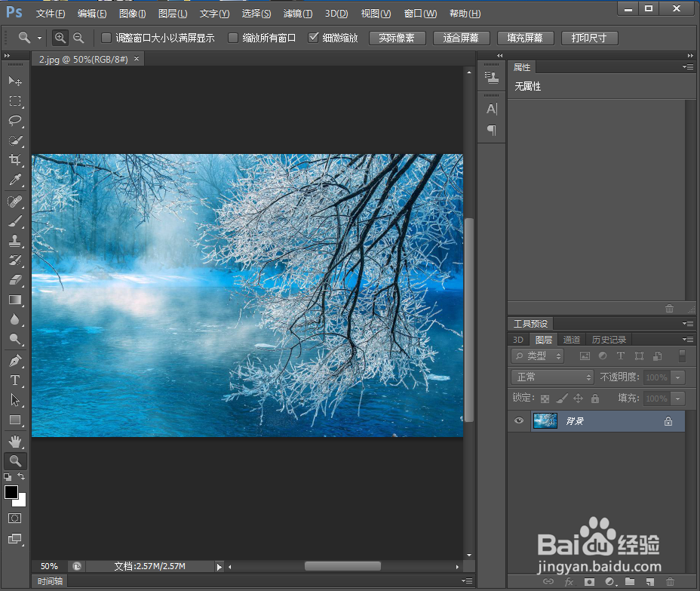Select the Eraser tool
700x591 pixels.
click(15, 280)
